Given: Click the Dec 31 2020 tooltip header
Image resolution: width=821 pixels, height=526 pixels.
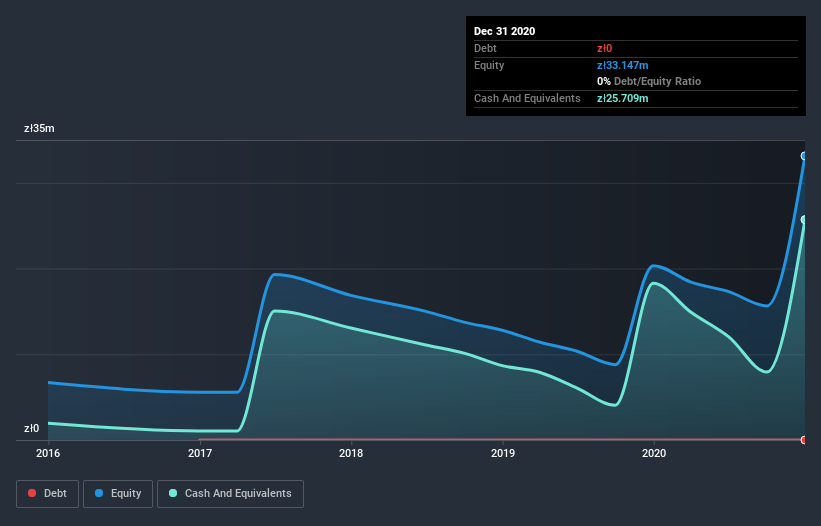Looking at the screenshot, I should point(504,31).
